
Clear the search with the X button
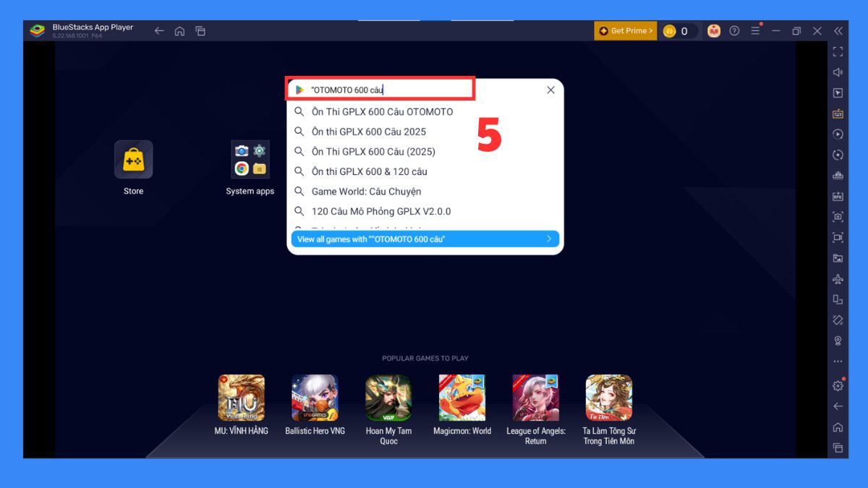click(x=550, y=90)
